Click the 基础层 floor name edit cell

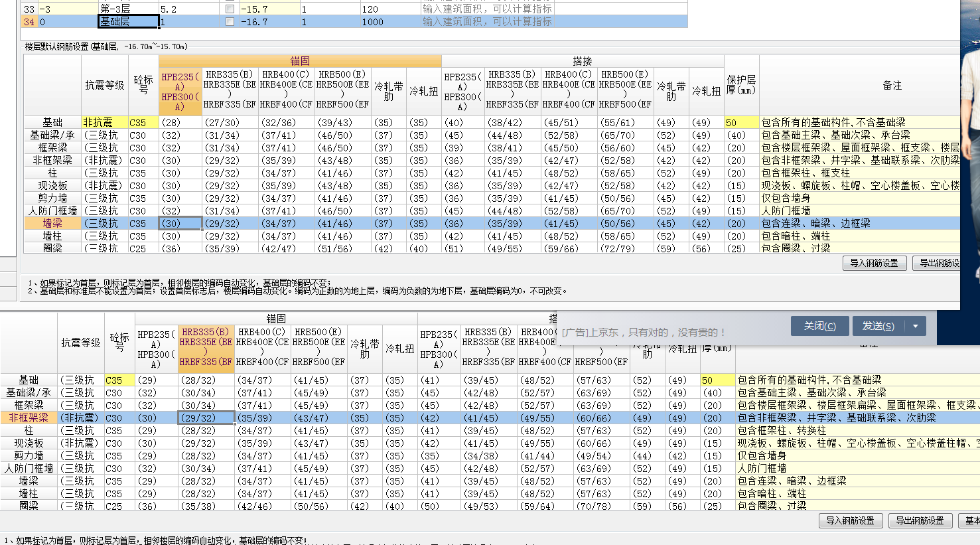tap(128, 22)
